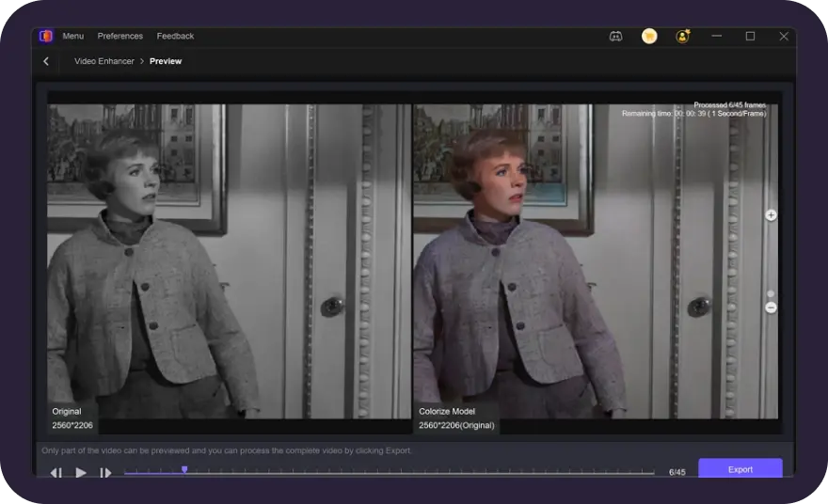Click the zoom slider handle dot

(x=771, y=293)
